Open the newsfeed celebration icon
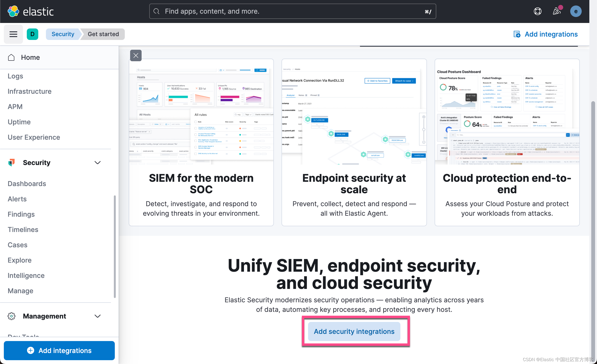The image size is (597, 364). click(557, 11)
